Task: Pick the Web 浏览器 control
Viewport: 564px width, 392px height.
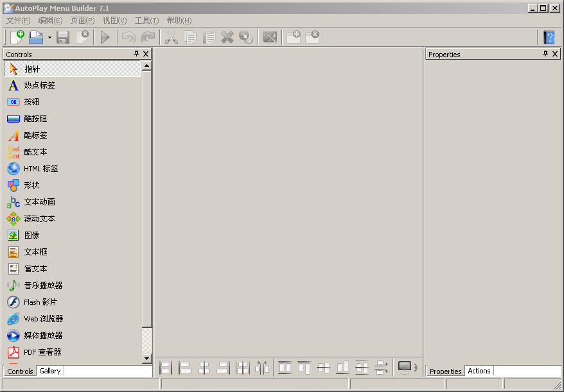Action: coord(73,319)
